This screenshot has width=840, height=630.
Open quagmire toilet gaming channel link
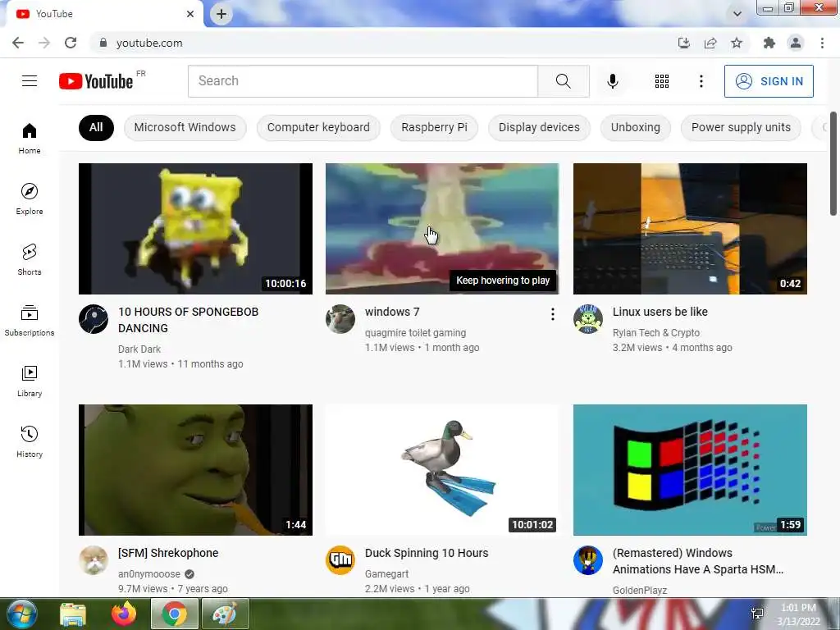click(x=415, y=333)
